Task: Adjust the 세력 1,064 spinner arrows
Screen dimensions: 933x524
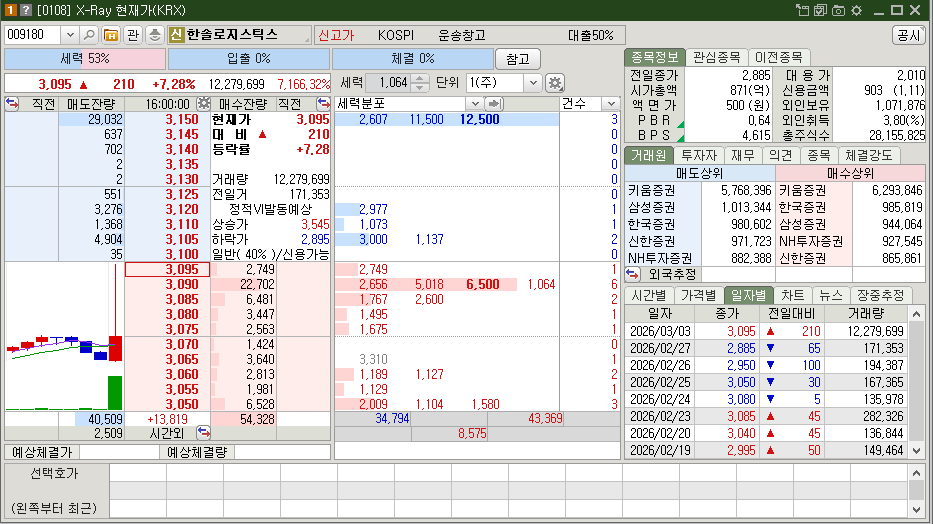Action: coord(420,83)
